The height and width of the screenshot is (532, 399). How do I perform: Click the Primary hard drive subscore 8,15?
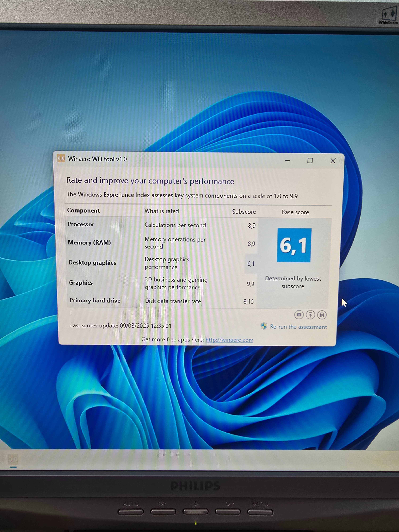coord(249,301)
